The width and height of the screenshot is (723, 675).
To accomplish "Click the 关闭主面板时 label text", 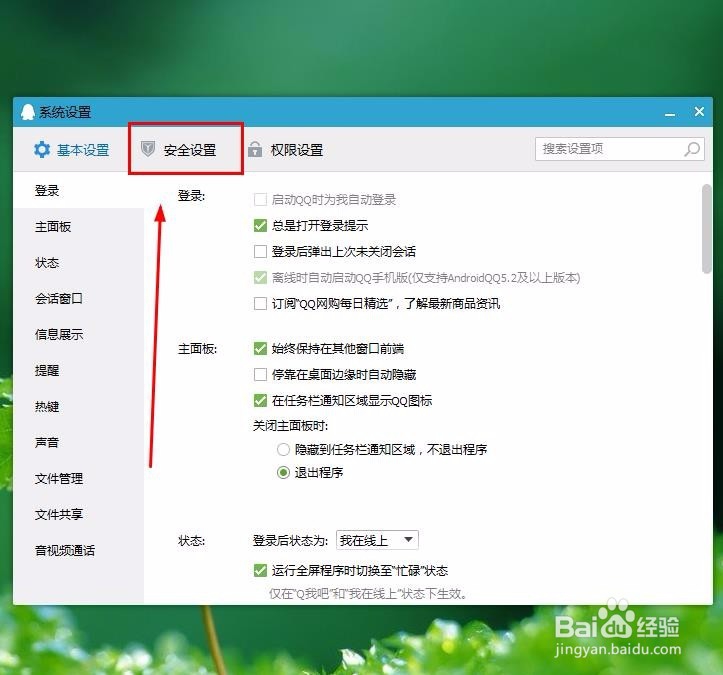I will [x=290, y=426].
